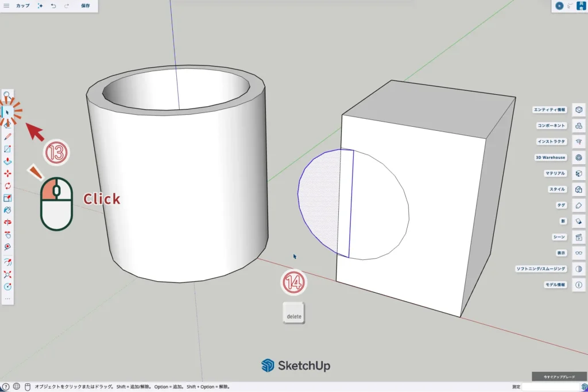Open the help question mark icon
The height and width of the screenshot is (392, 588).
click(6, 386)
